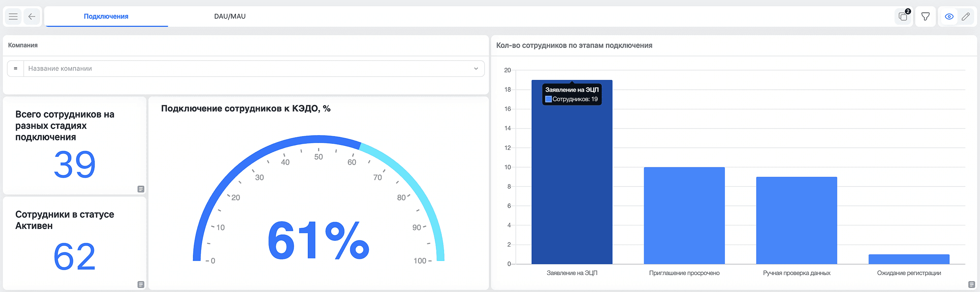Click the Кол-во сотрудников по этапам title
The image size is (980, 292).
click(574, 45)
